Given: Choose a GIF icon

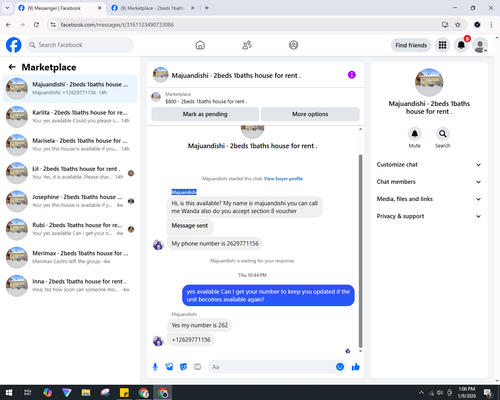Looking at the screenshot, I should click(x=197, y=367).
